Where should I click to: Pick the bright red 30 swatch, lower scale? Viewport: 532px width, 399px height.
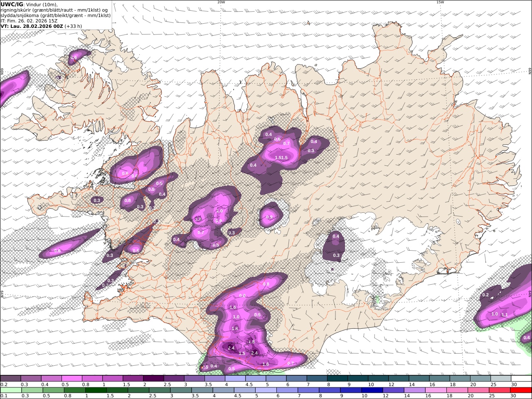[520, 390]
